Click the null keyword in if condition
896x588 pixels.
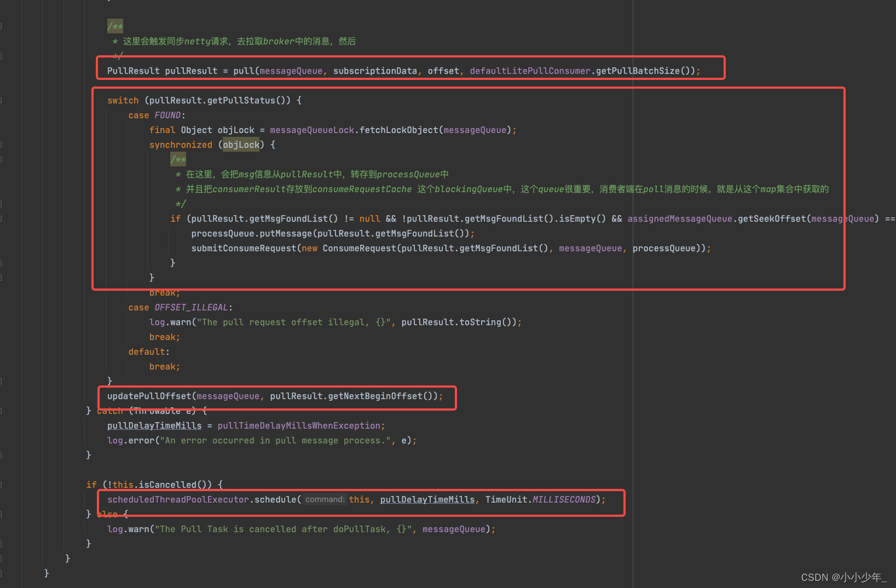click(370, 218)
